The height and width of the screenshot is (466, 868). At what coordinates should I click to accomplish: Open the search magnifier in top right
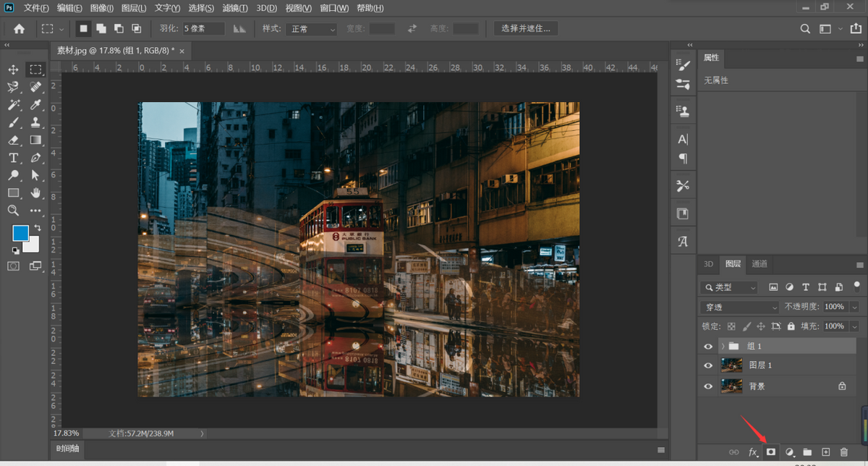[x=805, y=29]
